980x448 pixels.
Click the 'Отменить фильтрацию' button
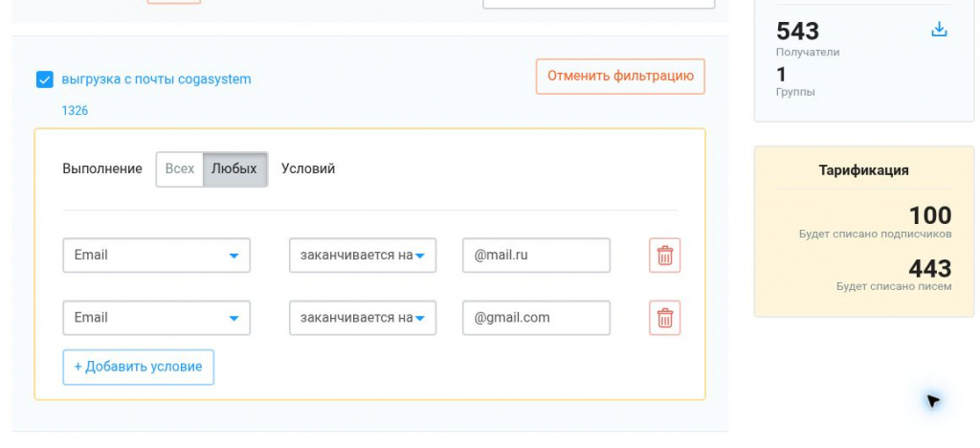pyautogui.click(x=620, y=77)
